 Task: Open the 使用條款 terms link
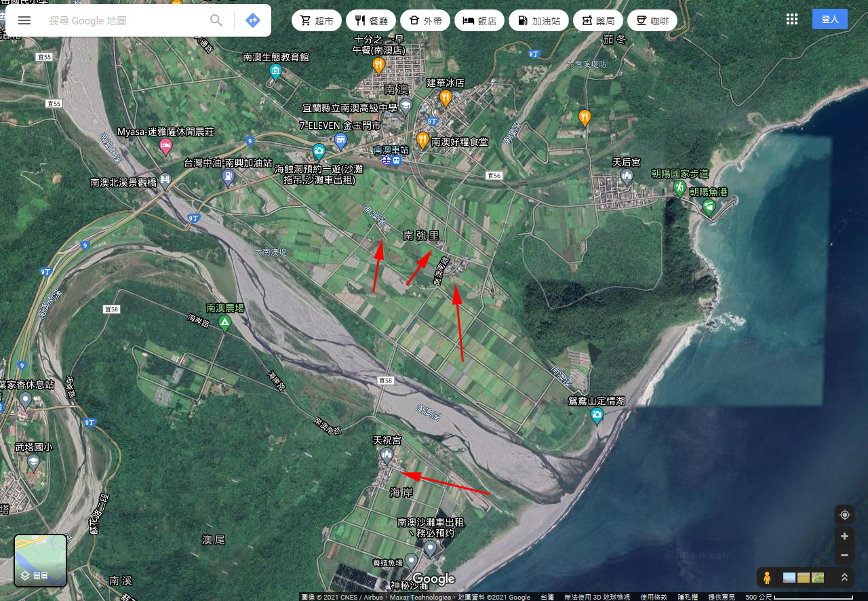(x=654, y=597)
